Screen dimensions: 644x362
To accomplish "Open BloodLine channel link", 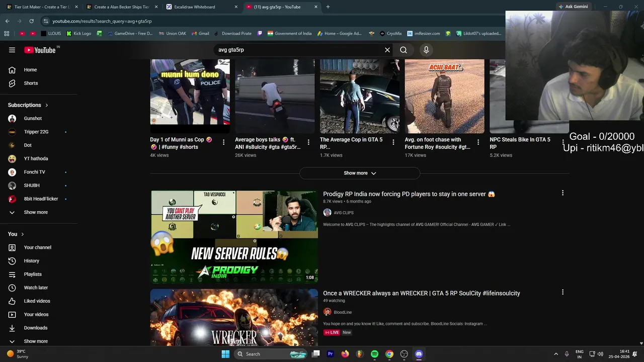I will (343, 312).
